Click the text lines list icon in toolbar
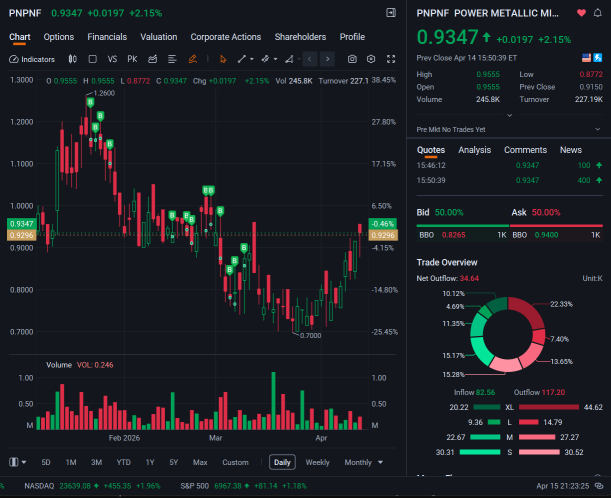This screenshot has height=498, width=611. tap(172, 59)
